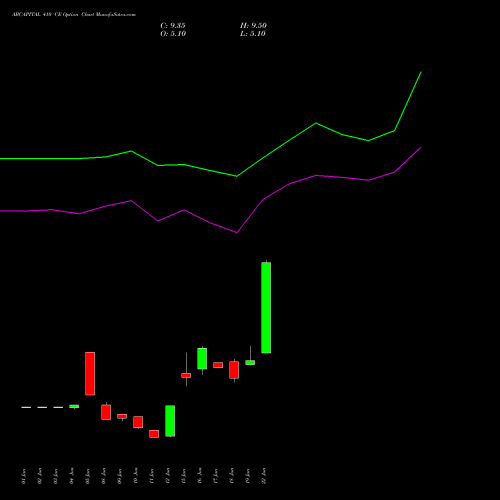
Task: Click the flat dash candle above '01 Jan'
Action: click(x=26, y=407)
